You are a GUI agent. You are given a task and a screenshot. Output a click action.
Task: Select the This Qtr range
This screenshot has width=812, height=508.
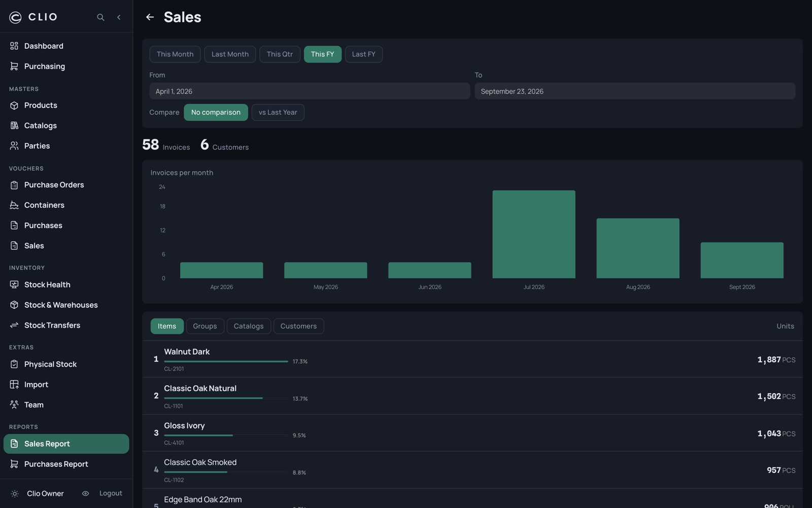tap(280, 54)
